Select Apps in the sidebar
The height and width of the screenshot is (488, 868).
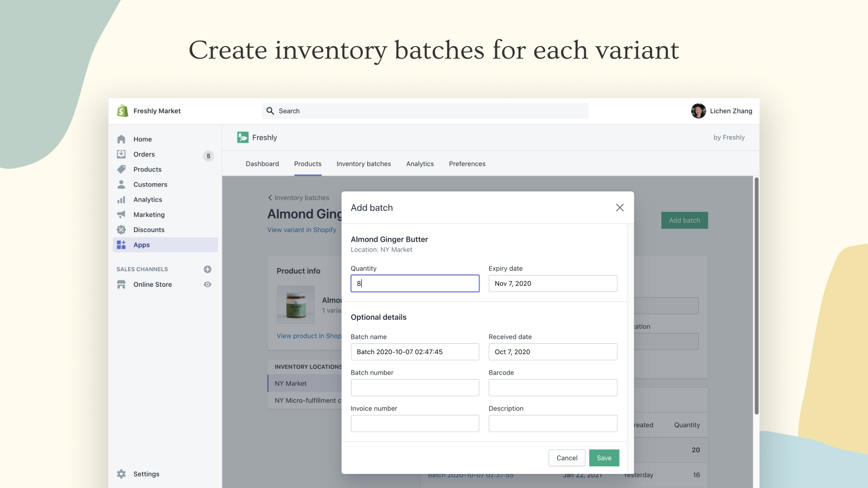click(165, 245)
